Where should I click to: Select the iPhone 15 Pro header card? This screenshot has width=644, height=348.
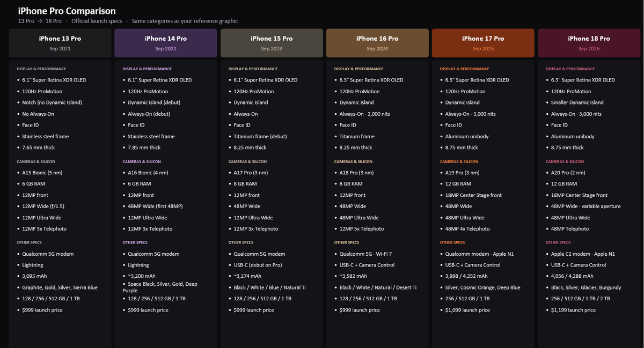[x=272, y=43]
